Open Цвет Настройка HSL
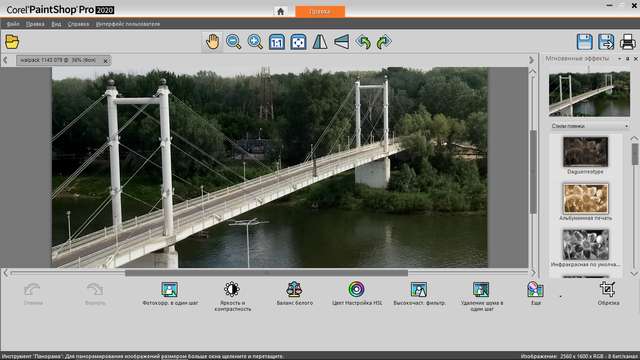 357,294
